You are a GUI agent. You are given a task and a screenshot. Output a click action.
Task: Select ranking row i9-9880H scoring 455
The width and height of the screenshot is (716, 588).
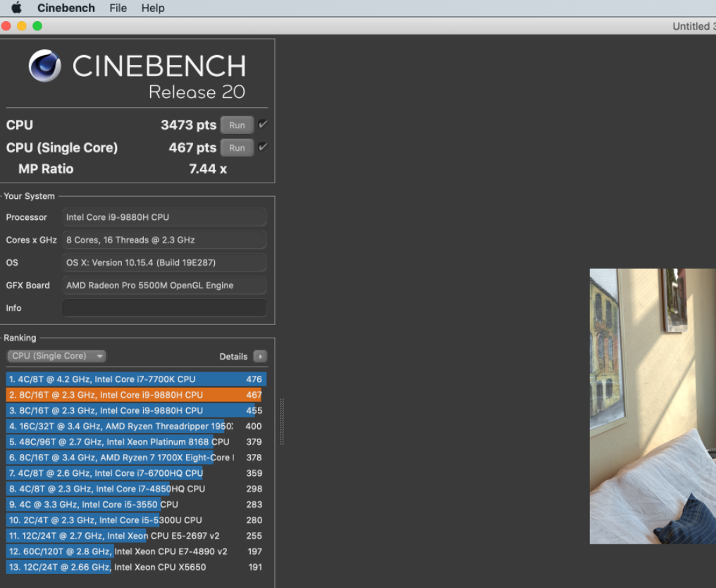click(136, 410)
